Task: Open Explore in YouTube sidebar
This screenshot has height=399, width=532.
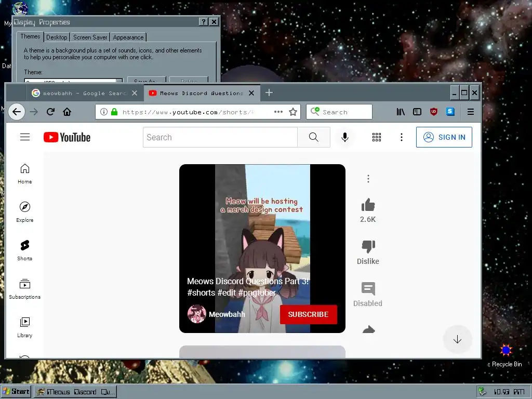Action: (x=25, y=212)
